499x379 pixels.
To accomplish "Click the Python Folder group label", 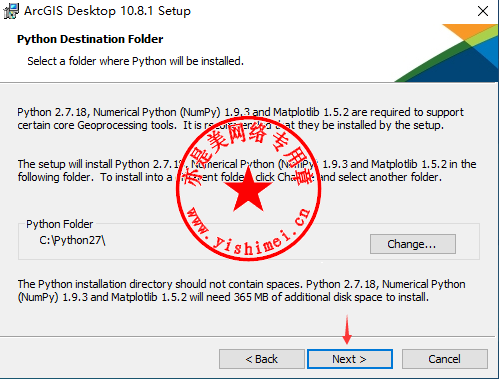I will [x=60, y=224].
